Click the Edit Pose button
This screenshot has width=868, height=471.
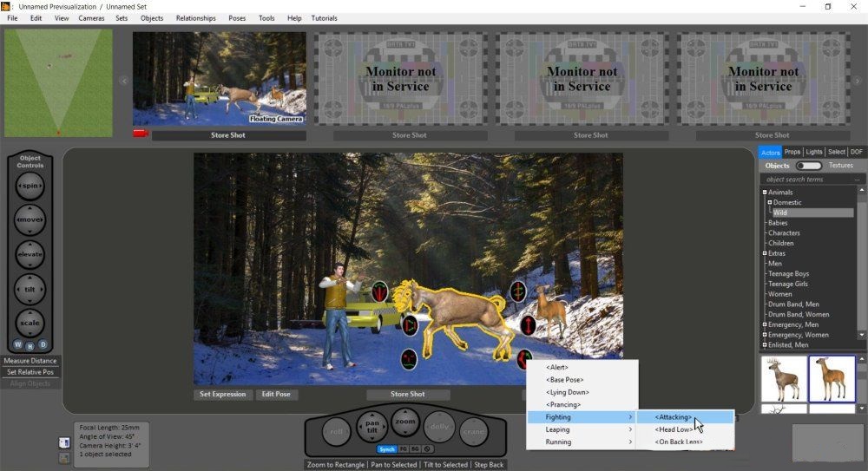(x=276, y=394)
